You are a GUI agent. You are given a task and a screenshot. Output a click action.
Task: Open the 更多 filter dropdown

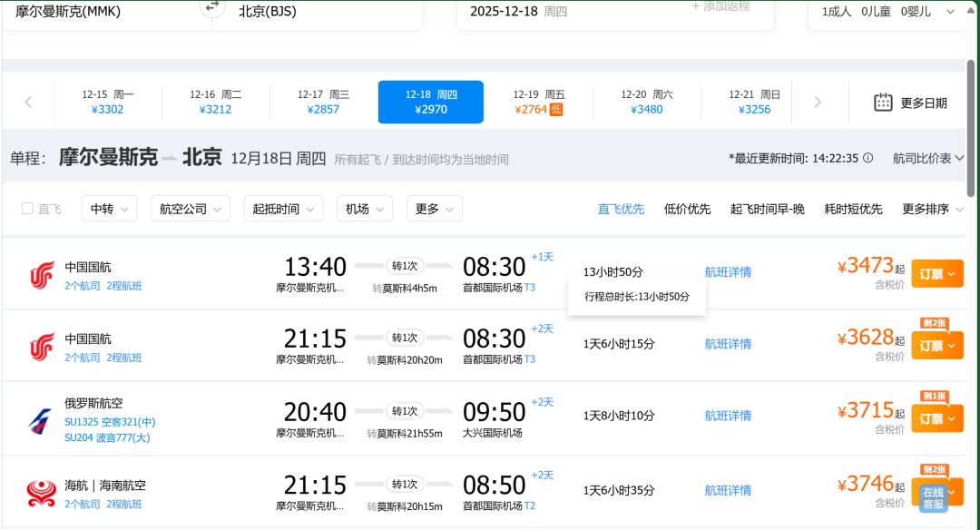434,209
